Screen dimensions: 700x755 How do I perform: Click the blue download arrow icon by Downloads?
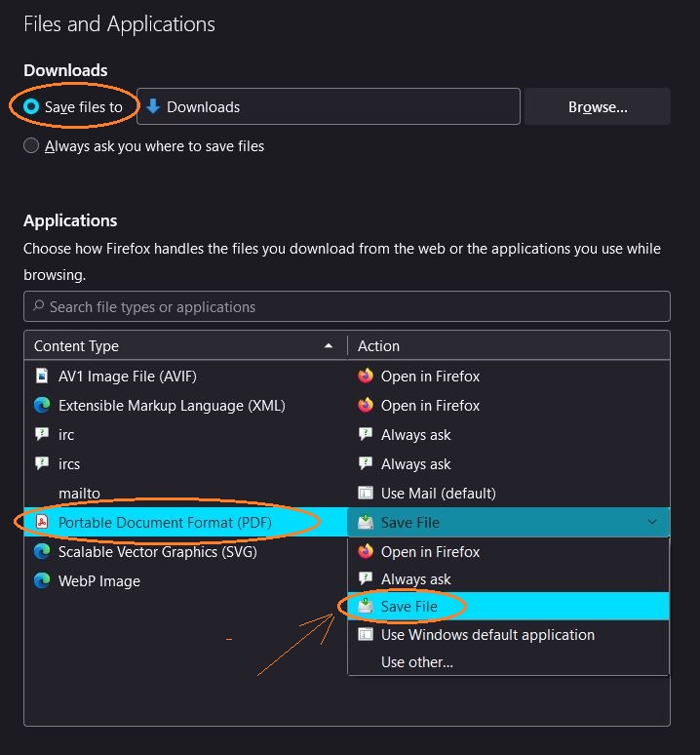153,106
